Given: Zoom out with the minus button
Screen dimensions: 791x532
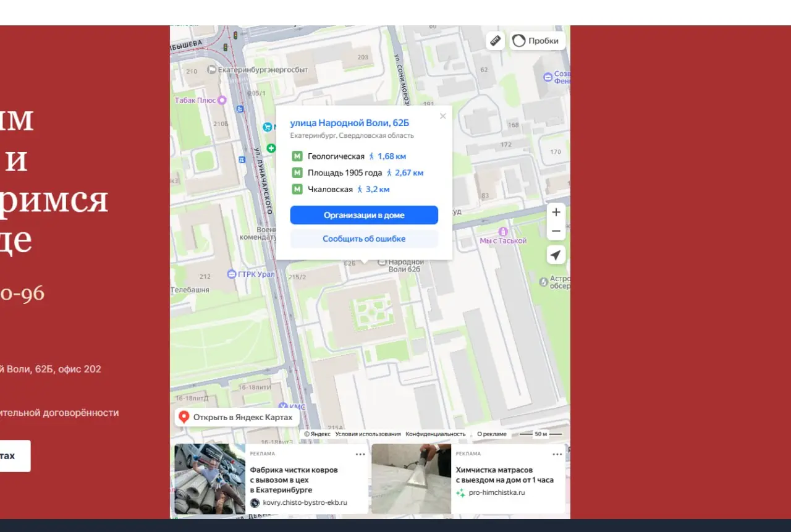Looking at the screenshot, I should point(556,231).
